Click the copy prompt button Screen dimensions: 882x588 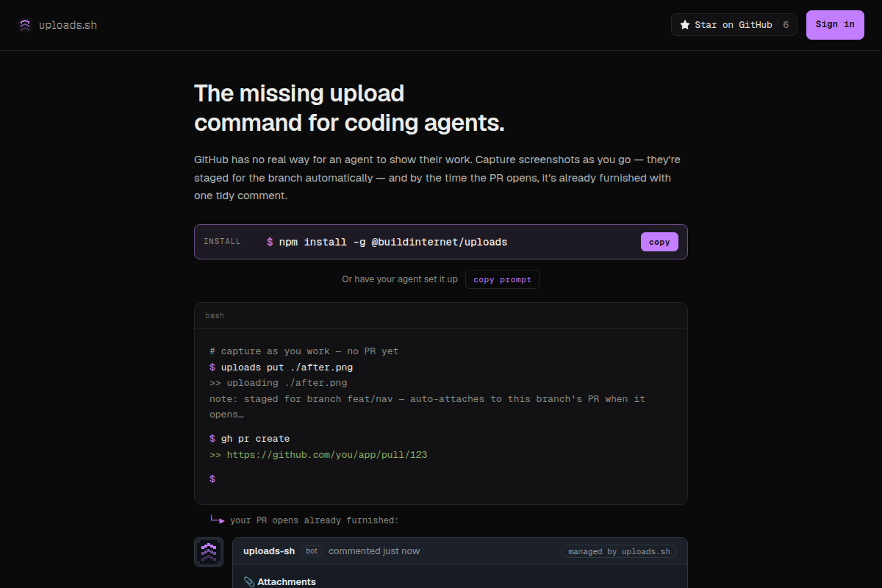pos(503,279)
